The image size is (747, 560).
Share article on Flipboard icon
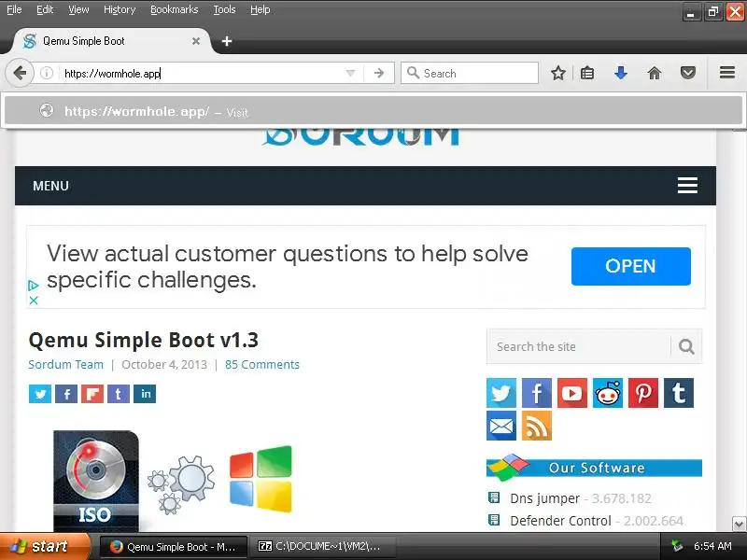click(x=92, y=394)
